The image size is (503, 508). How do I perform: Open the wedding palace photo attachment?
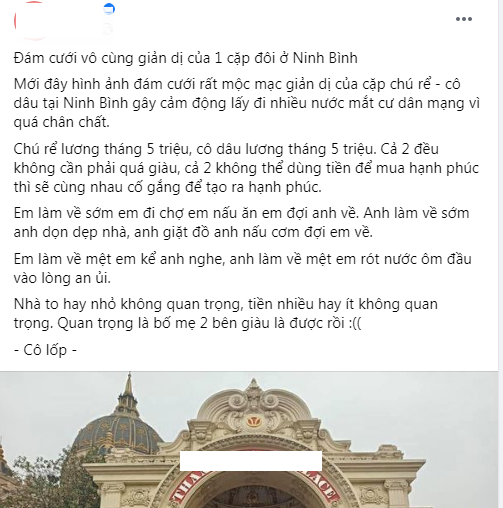click(249, 440)
